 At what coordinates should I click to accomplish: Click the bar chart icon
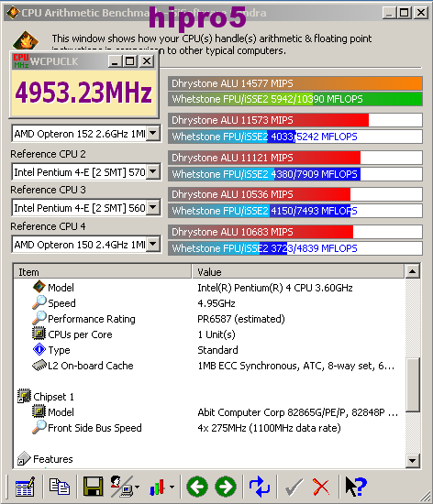point(157,487)
